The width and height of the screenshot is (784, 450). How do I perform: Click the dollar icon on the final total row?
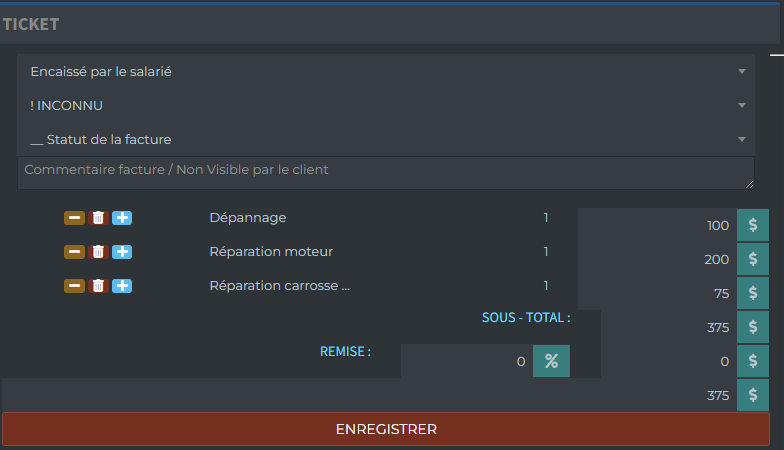pos(752,395)
